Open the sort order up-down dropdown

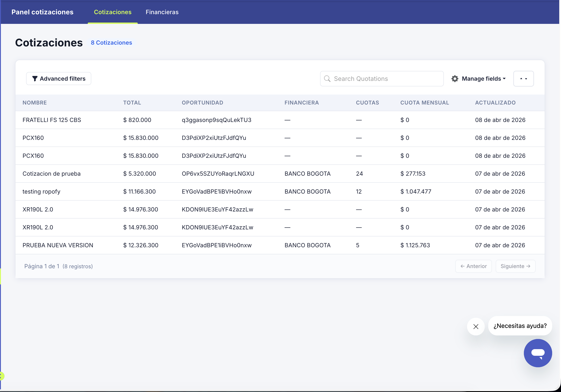click(523, 79)
